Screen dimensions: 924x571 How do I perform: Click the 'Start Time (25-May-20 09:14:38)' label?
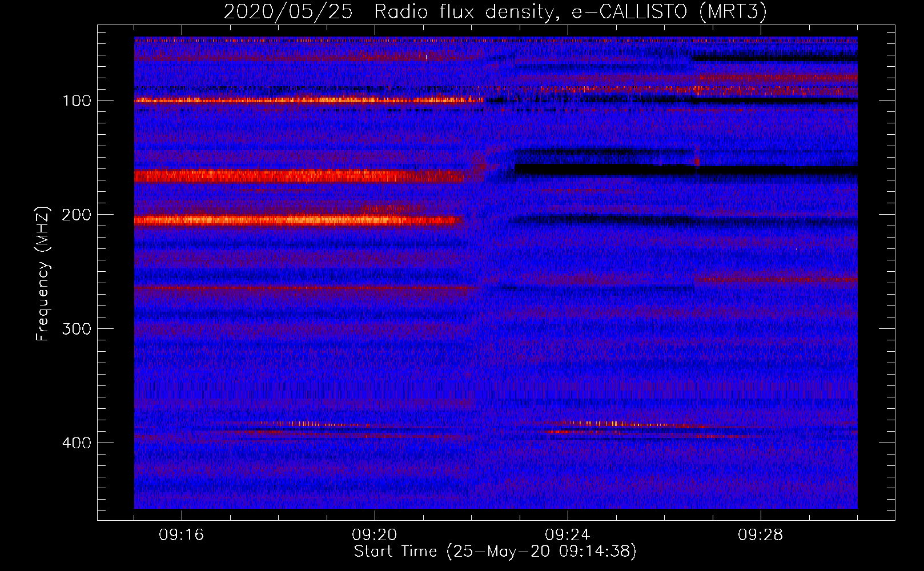click(495, 552)
